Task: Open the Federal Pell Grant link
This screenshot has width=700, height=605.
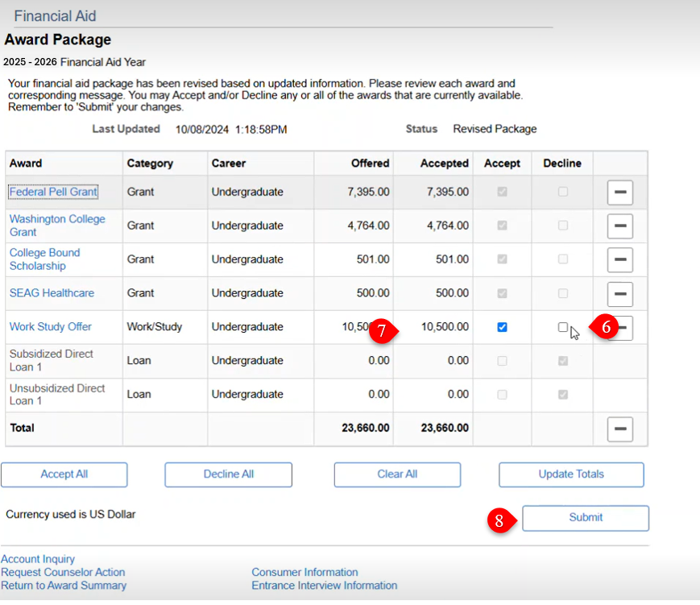Action: pos(53,192)
